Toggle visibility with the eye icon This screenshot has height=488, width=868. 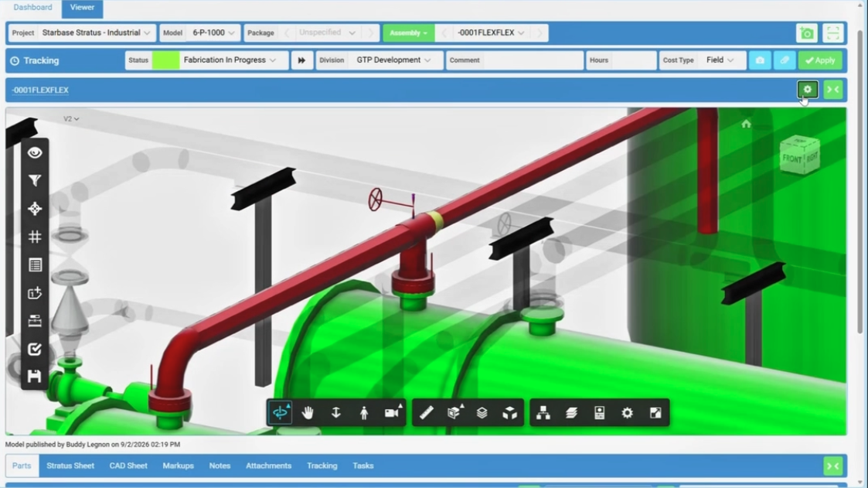(x=35, y=152)
